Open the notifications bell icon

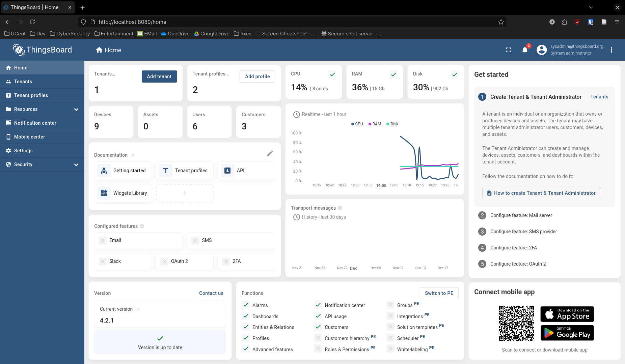click(525, 50)
